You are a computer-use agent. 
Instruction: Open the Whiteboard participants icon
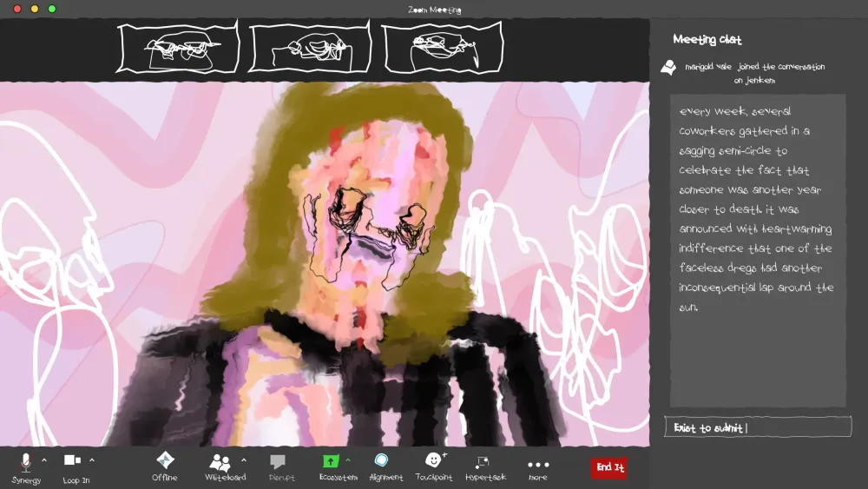click(x=220, y=462)
